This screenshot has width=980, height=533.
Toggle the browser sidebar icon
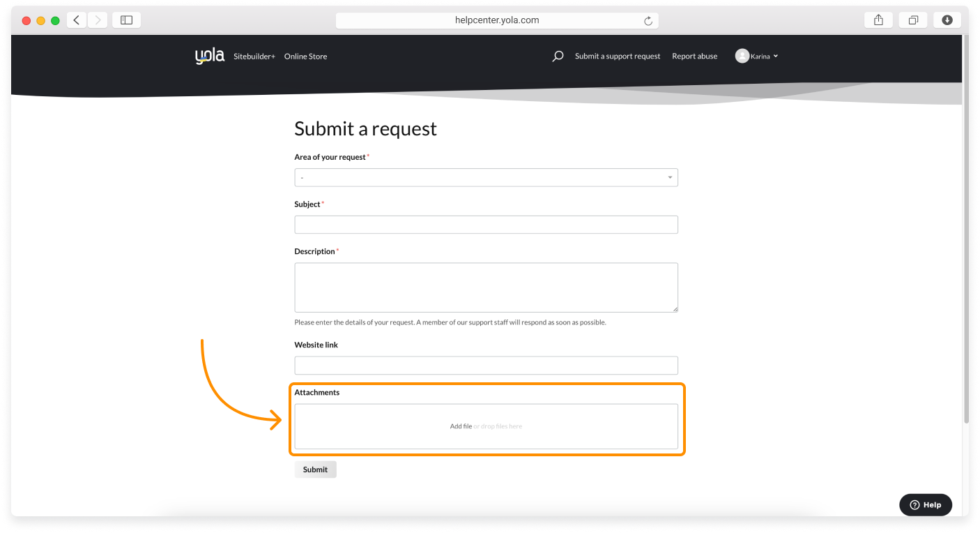pos(126,20)
